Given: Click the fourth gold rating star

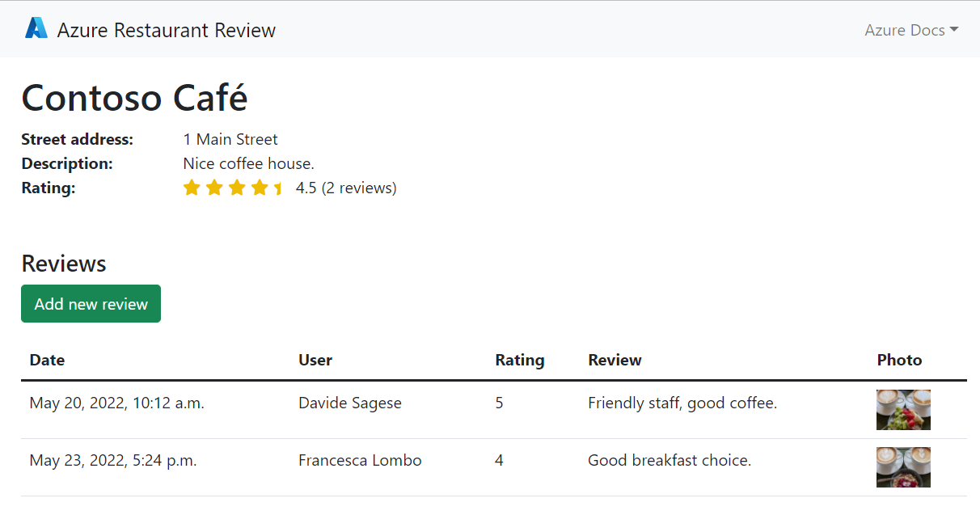Looking at the screenshot, I should [x=260, y=188].
